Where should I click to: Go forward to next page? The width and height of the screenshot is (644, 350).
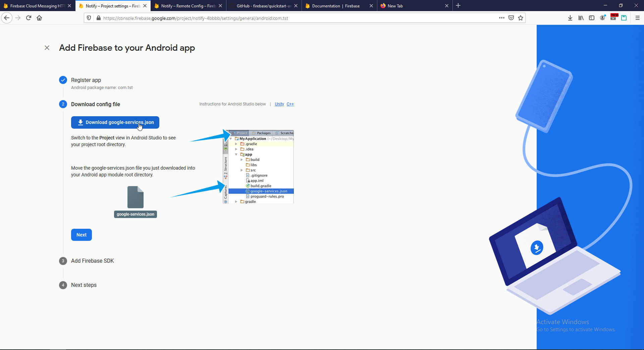(18, 18)
